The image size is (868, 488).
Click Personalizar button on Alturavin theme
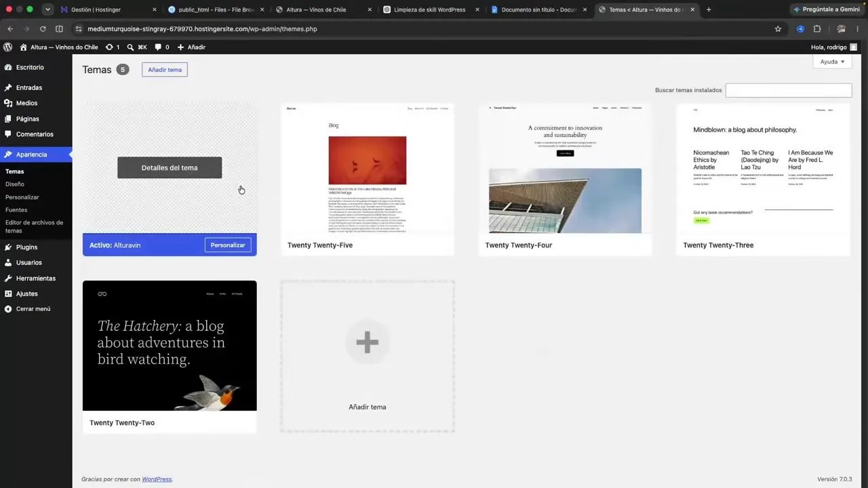228,245
